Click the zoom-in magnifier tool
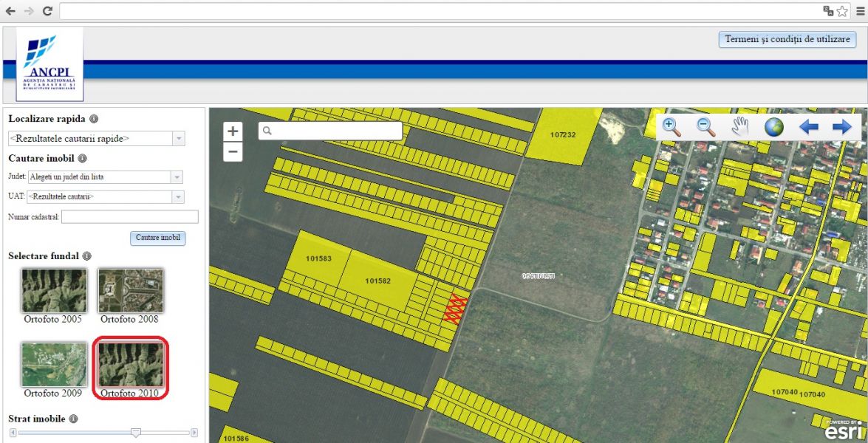Screen dimensions: 868x443 click(671, 127)
